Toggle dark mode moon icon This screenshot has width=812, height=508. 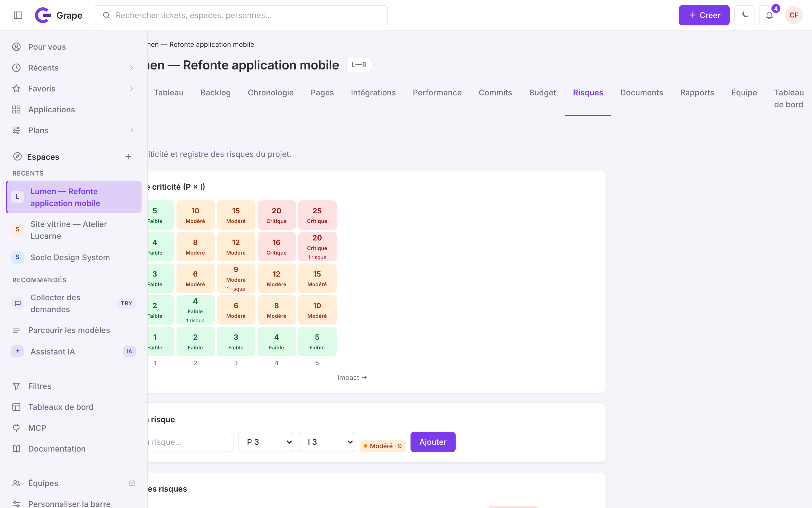tap(744, 15)
